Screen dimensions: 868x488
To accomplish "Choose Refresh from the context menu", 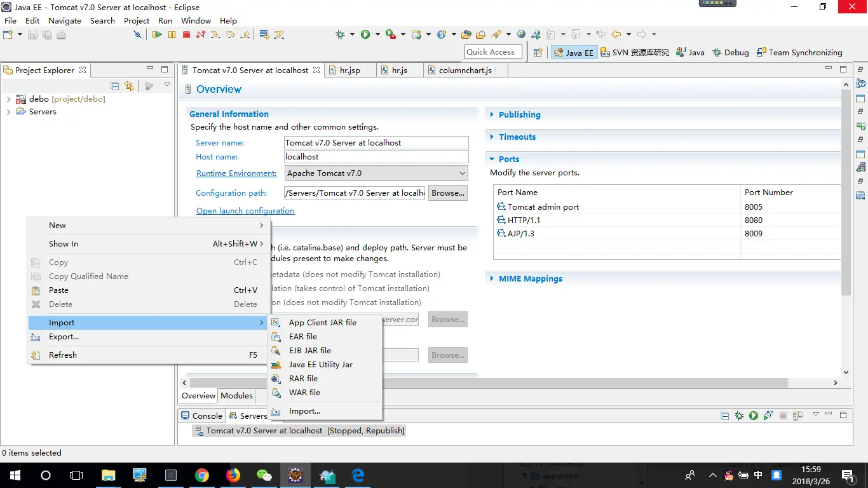I will [149, 355].
